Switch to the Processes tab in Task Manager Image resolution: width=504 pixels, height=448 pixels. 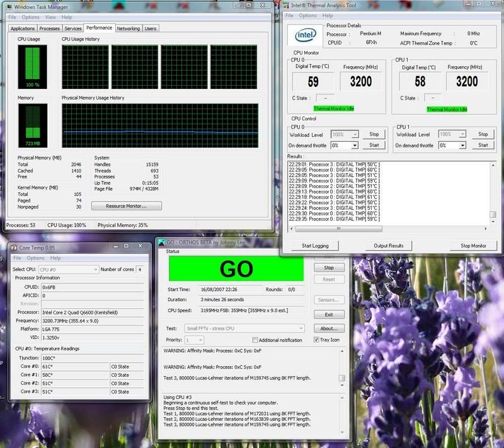[x=50, y=28]
